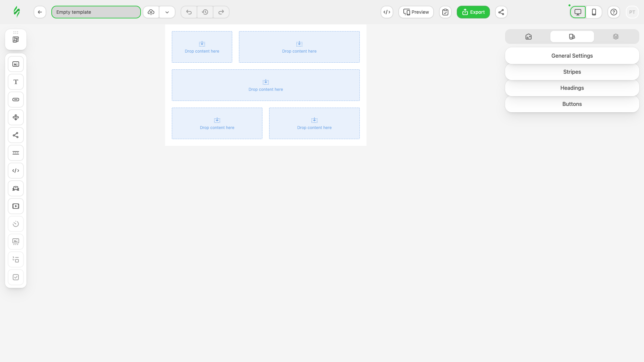
Task: Click the Export button
Action: [x=473, y=12]
